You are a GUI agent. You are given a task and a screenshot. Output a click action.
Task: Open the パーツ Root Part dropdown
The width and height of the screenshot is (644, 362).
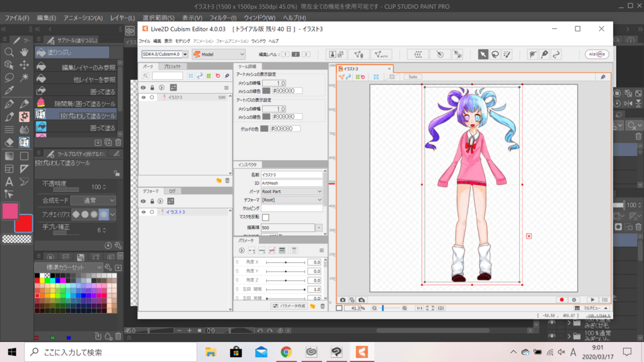click(292, 192)
